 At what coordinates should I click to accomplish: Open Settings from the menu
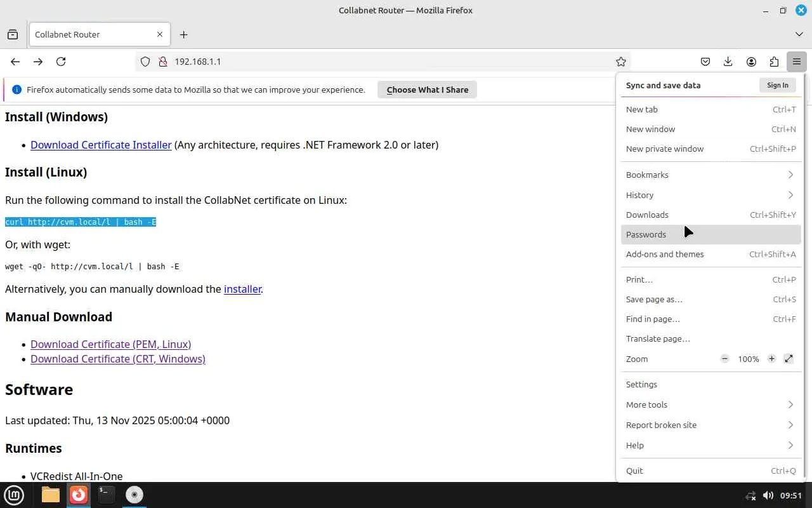pos(710,384)
